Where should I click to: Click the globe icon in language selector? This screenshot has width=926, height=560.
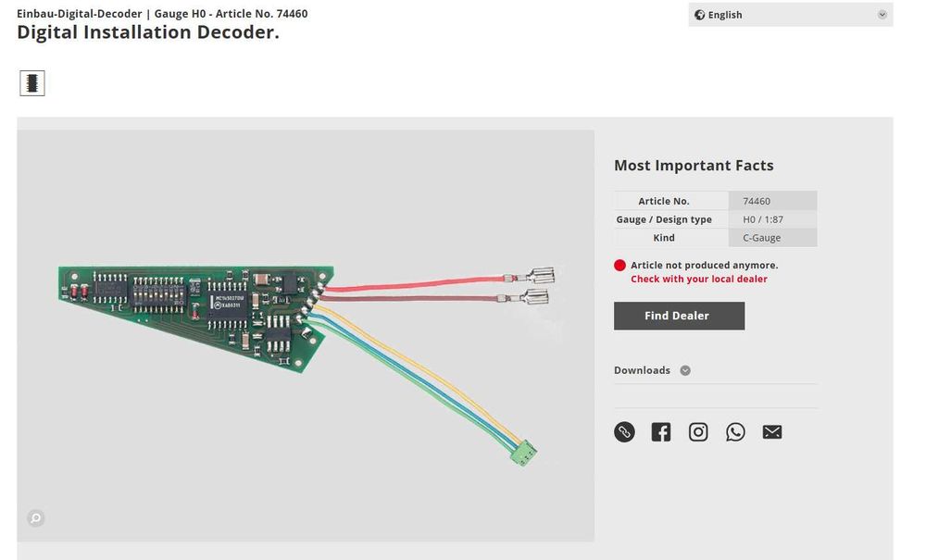click(x=699, y=15)
